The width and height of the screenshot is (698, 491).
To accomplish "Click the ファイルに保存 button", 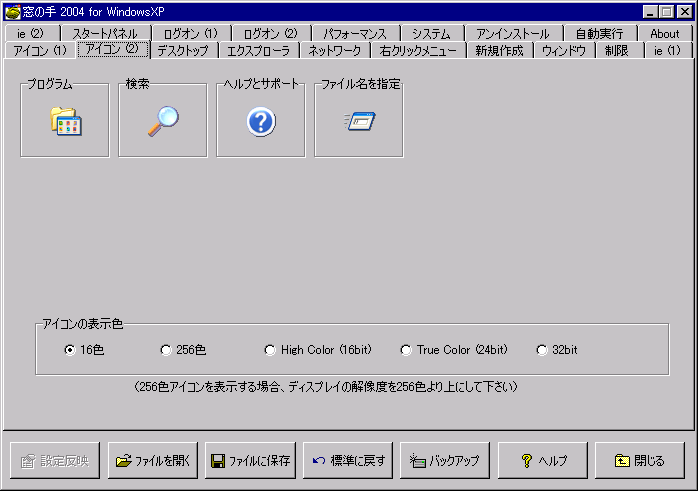I will point(250,460).
